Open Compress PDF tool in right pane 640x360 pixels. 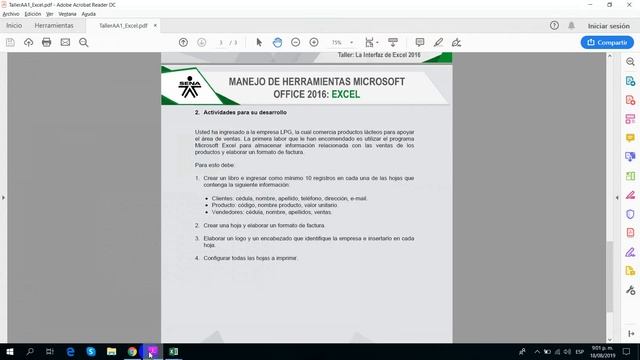[630, 233]
